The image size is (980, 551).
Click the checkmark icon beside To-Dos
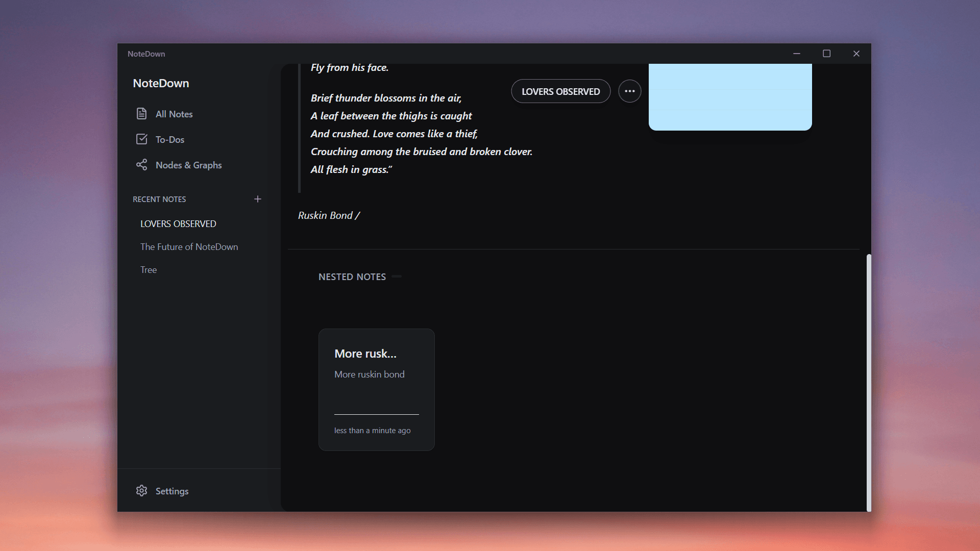(x=141, y=139)
